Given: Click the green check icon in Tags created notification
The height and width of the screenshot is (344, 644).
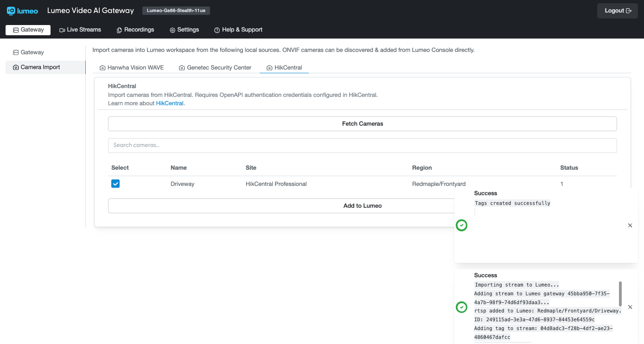Looking at the screenshot, I should point(461,225).
